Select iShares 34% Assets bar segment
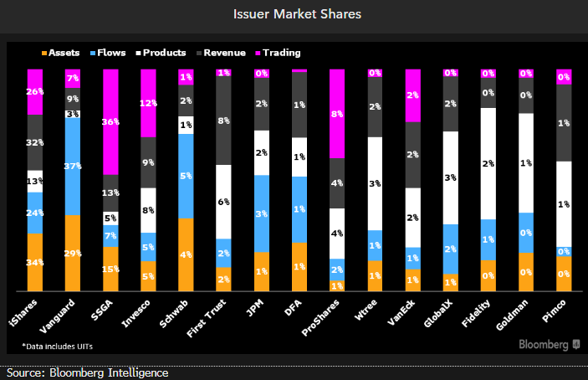The image size is (588, 380). [x=35, y=262]
